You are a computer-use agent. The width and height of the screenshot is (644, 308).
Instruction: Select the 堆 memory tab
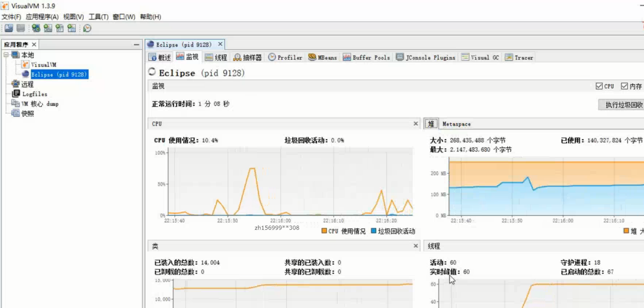pyautogui.click(x=431, y=124)
